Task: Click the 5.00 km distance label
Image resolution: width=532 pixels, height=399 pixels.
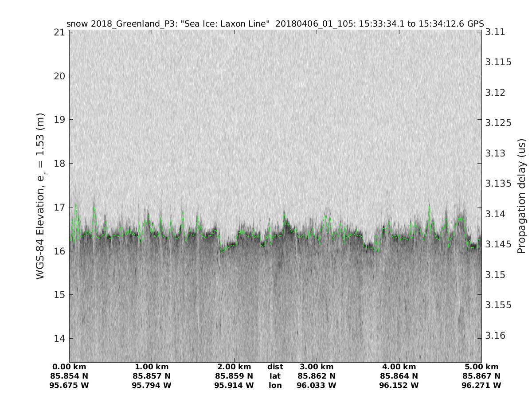Action: pyautogui.click(x=481, y=367)
